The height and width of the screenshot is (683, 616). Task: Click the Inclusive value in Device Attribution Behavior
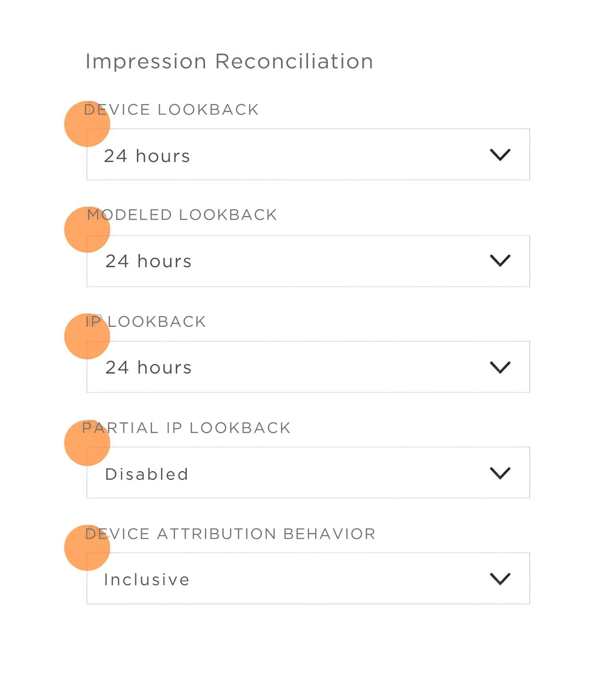click(x=147, y=580)
